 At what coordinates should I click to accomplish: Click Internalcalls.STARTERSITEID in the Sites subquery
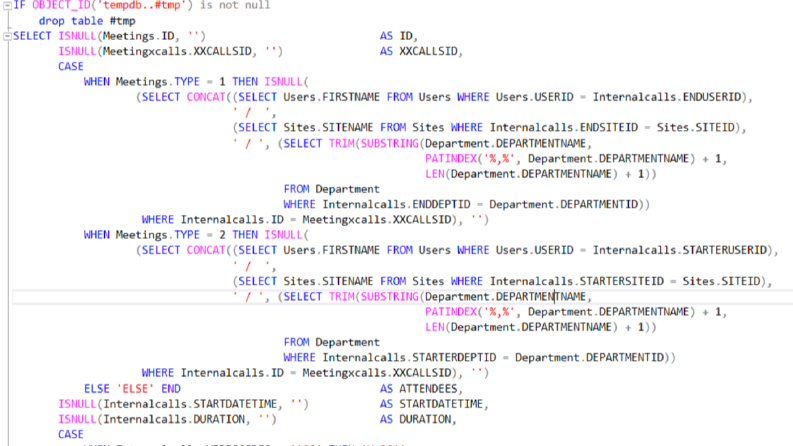577,281
